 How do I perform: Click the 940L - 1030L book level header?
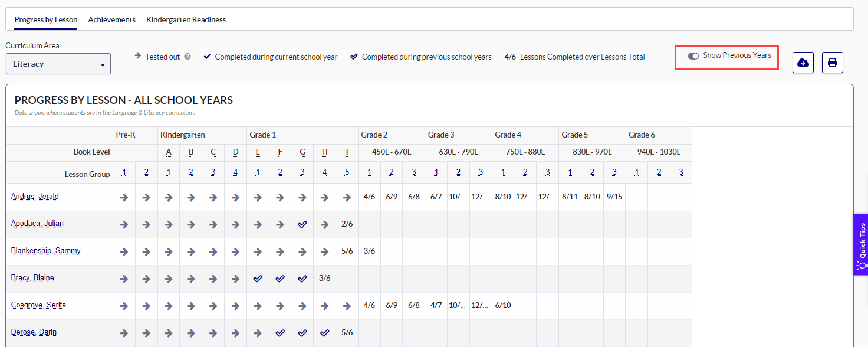659,152
